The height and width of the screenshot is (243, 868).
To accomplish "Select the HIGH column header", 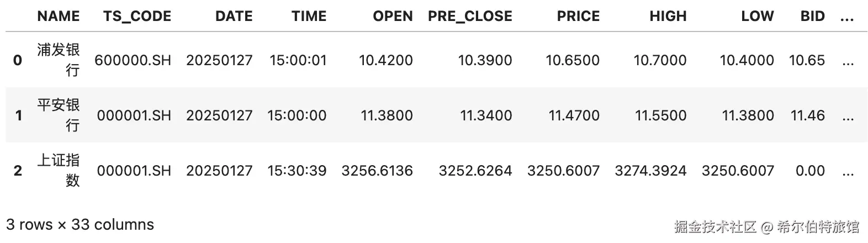I will click(x=668, y=17).
